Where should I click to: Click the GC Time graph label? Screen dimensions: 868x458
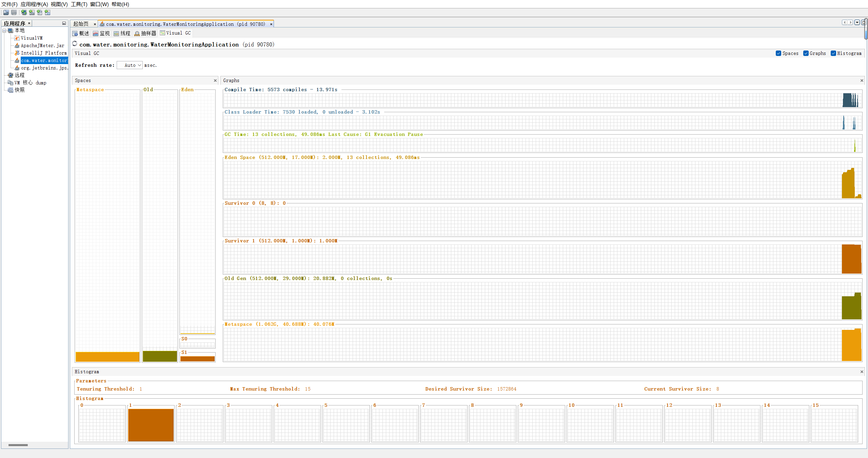(x=324, y=134)
